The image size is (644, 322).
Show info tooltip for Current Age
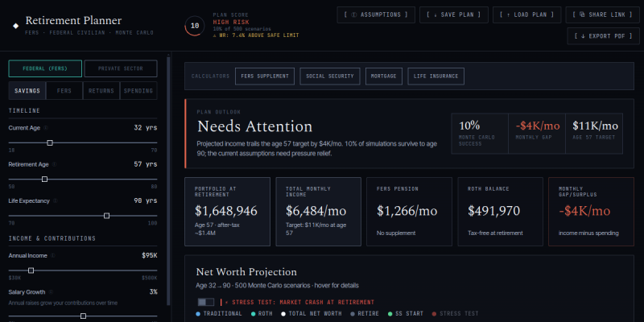pos(46,128)
